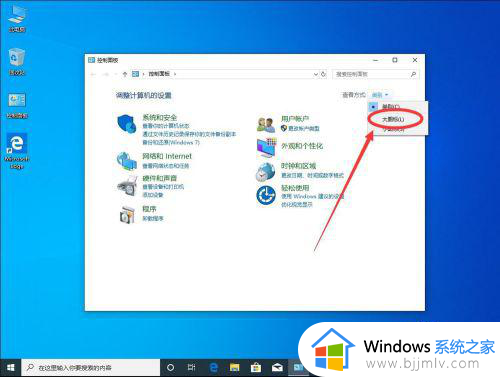Open the Network and Internet globe icon

[x=127, y=161]
